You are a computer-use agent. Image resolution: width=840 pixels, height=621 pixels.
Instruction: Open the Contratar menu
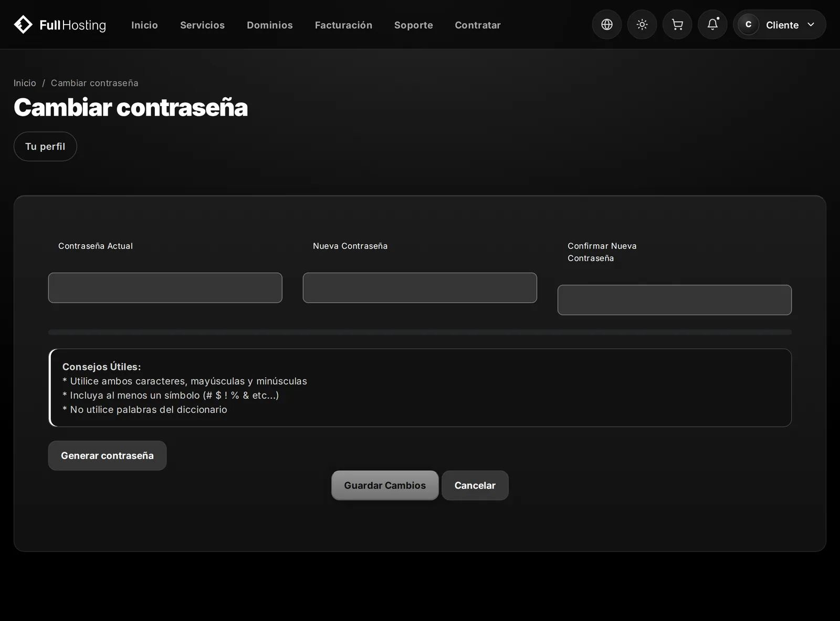point(478,25)
